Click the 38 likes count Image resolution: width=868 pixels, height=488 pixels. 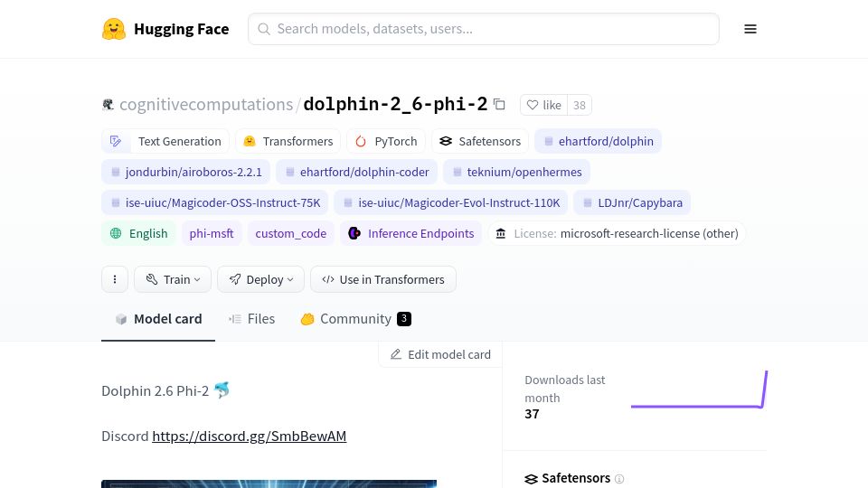point(580,105)
